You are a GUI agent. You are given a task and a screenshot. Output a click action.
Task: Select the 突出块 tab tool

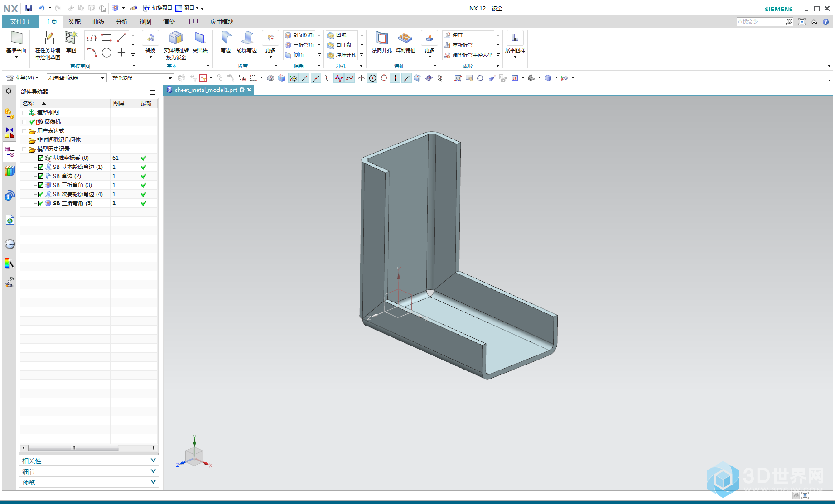(200, 42)
